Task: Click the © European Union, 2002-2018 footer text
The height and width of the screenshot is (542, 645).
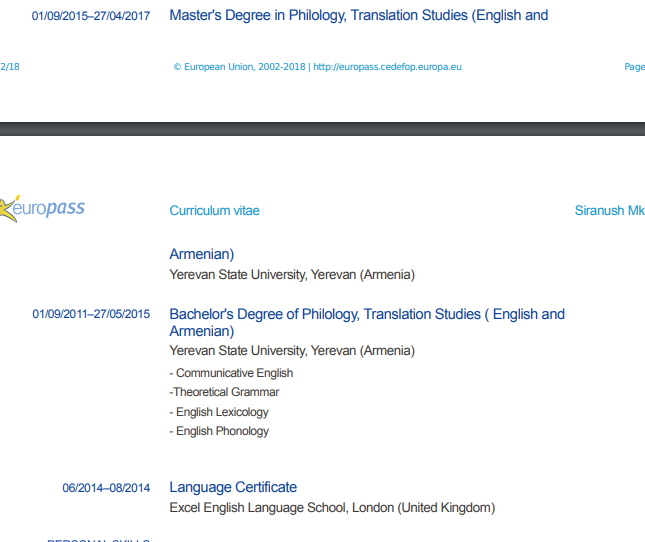Action: point(239,67)
